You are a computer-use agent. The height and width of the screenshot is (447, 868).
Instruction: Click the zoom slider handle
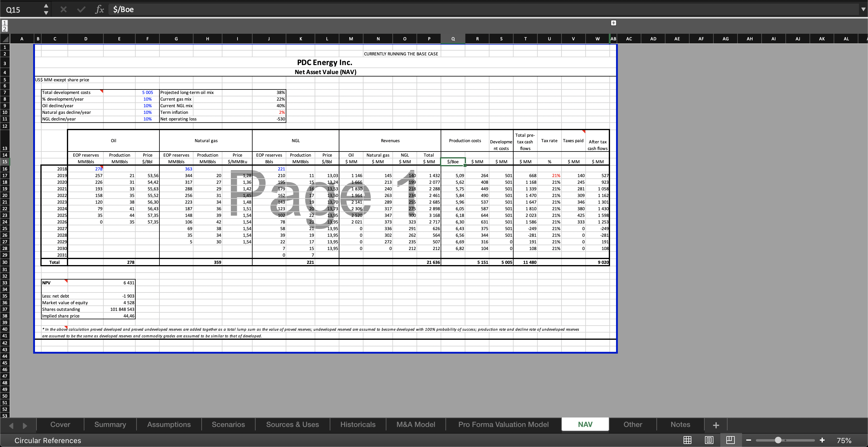tap(778, 440)
